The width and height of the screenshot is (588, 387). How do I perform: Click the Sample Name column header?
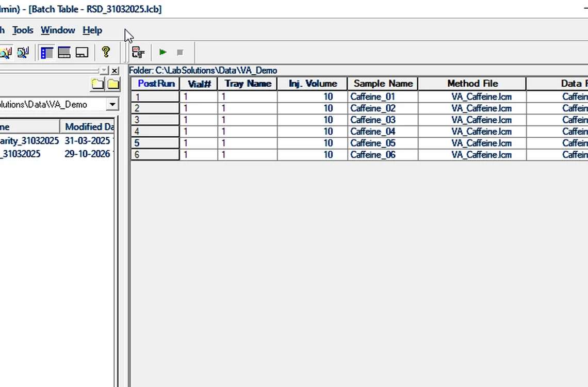pyautogui.click(x=383, y=83)
